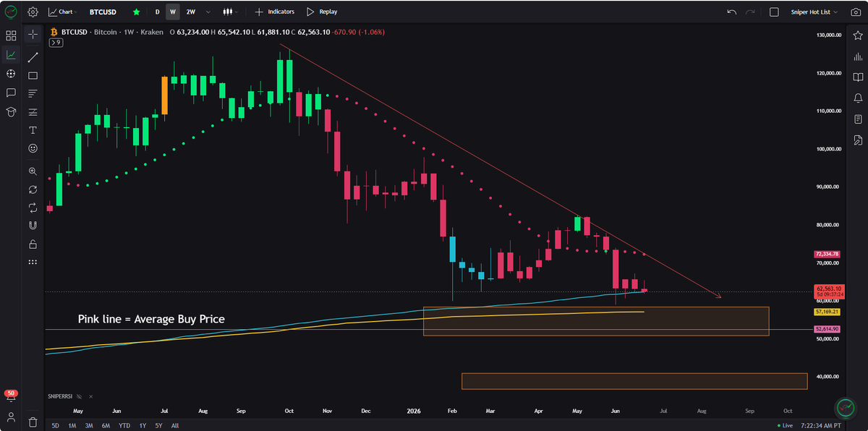Image resolution: width=868 pixels, height=431 pixels.
Task: Select the trend line drawing tool
Action: coord(33,56)
